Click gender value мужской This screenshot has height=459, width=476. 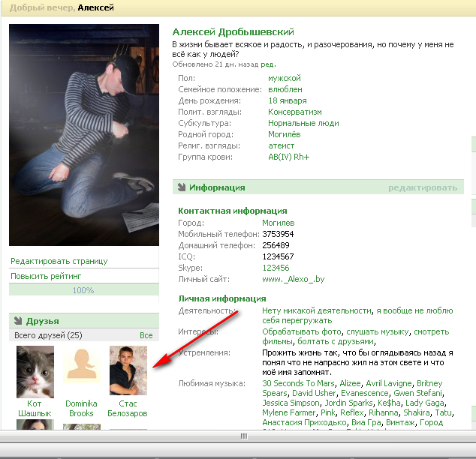[x=285, y=78]
